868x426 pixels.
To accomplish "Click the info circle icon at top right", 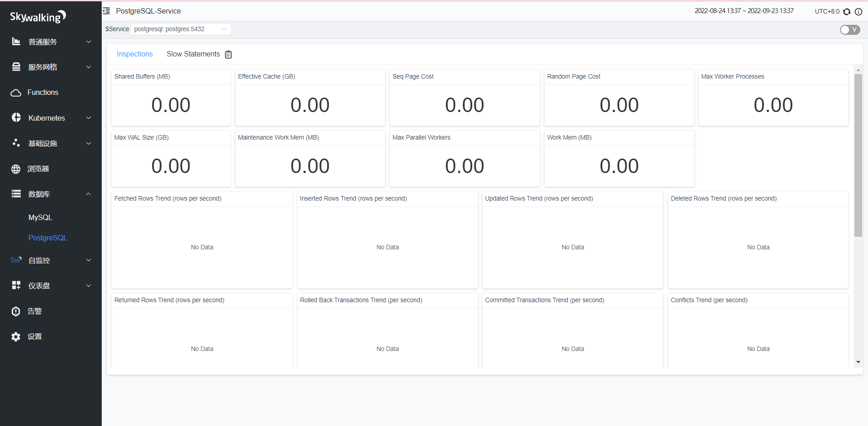I will 858,11.
